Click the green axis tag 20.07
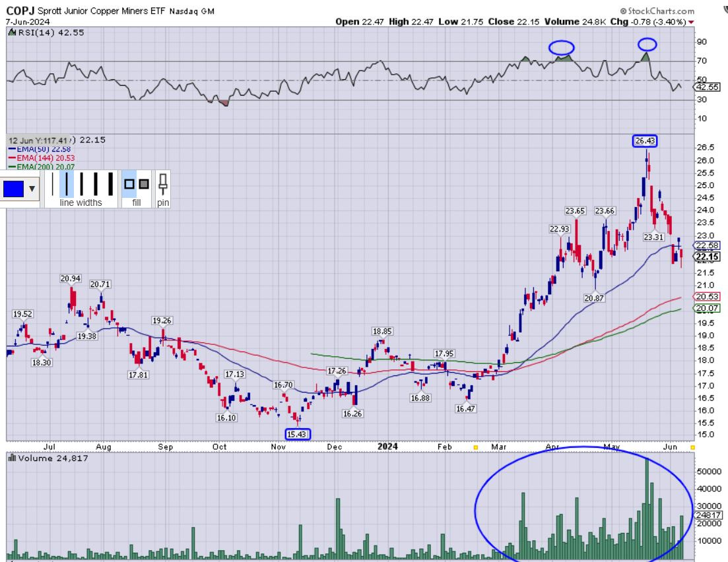The image size is (728, 562). pos(707,308)
